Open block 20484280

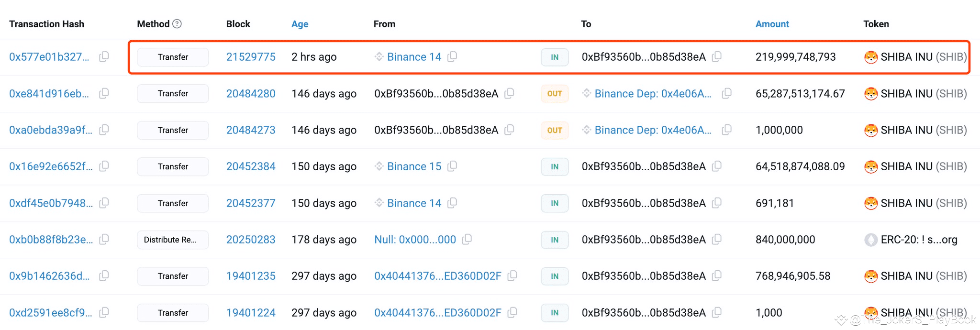[x=251, y=93]
